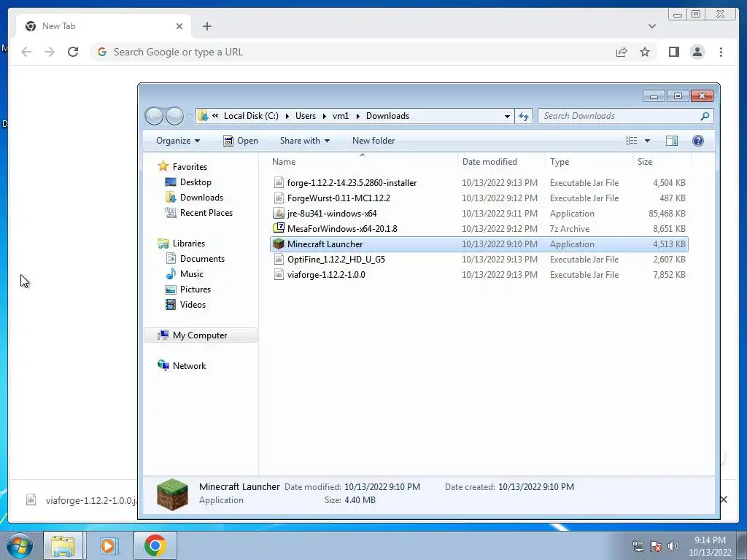Select the jre-8u341-windows-x64 Java icon

[279, 214]
